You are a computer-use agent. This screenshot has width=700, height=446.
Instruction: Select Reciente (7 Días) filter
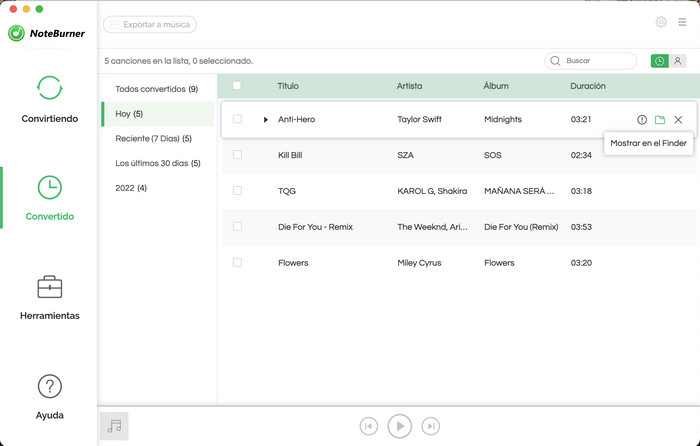click(154, 138)
